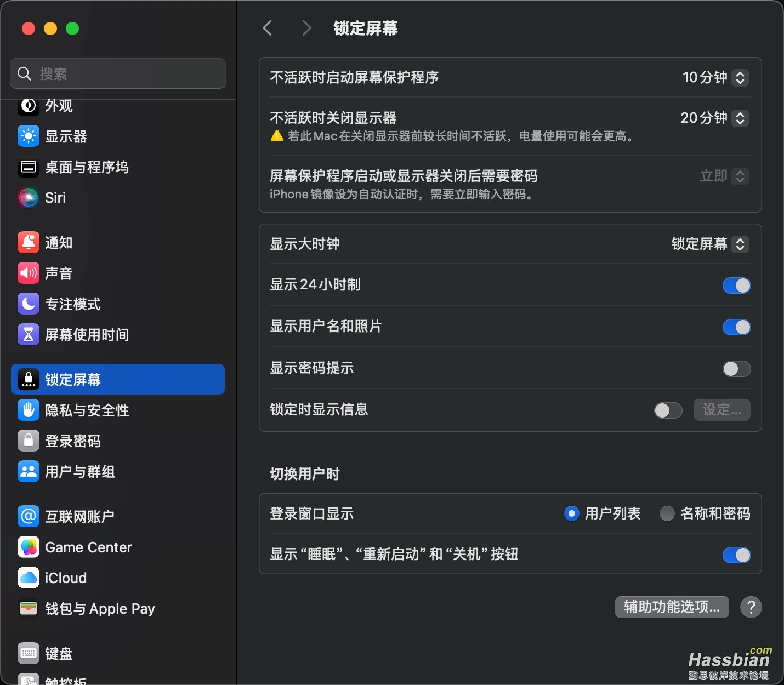
Task: Select 名称和密码 radio button
Action: (x=667, y=513)
